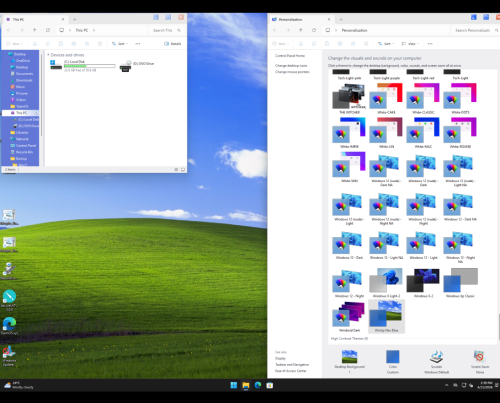The height and width of the screenshot is (403, 500).
Task: Apply the White-CAKE theme
Action: [x=386, y=99]
